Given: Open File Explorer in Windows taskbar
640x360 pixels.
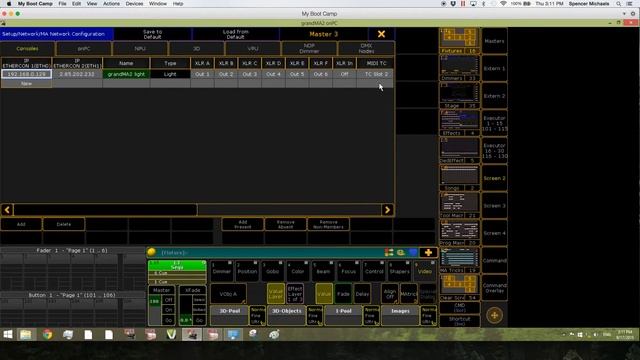Looking at the screenshot, I should 26,335.
